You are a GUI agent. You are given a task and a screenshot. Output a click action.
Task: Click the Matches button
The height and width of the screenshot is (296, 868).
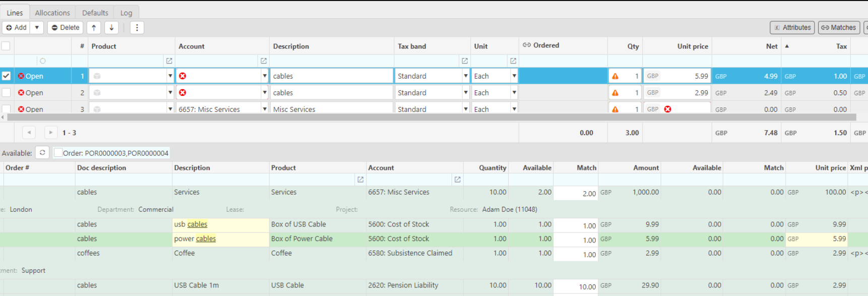[x=839, y=28]
